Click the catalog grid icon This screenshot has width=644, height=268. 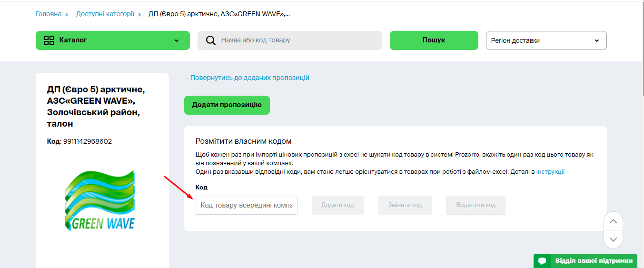(x=49, y=40)
